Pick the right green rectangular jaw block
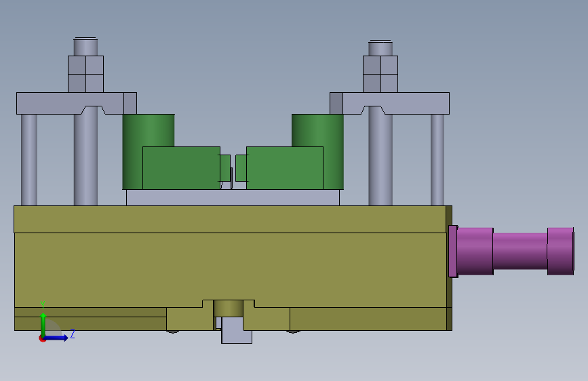This screenshot has width=588, height=381. [285, 168]
